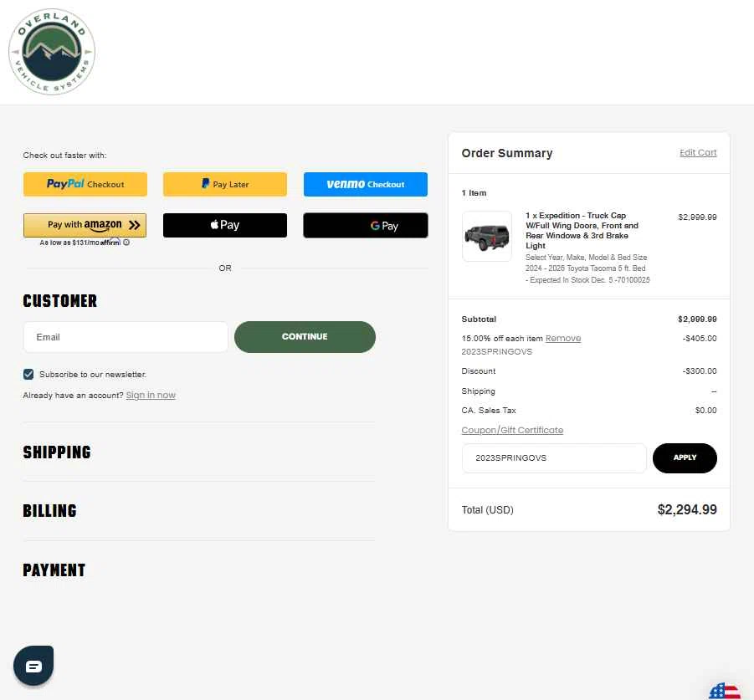This screenshot has width=754, height=700.
Task: Toggle the Coupon/Gift Certificate link
Action: click(512, 430)
